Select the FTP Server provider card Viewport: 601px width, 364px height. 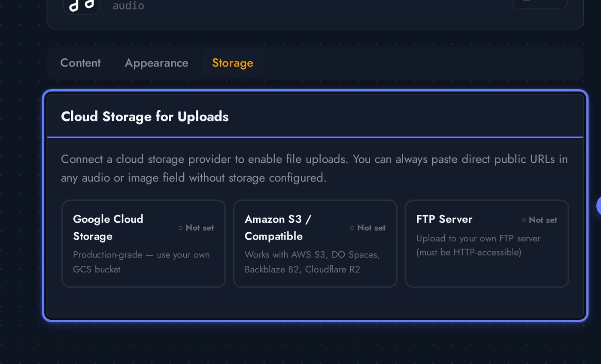pos(486,243)
